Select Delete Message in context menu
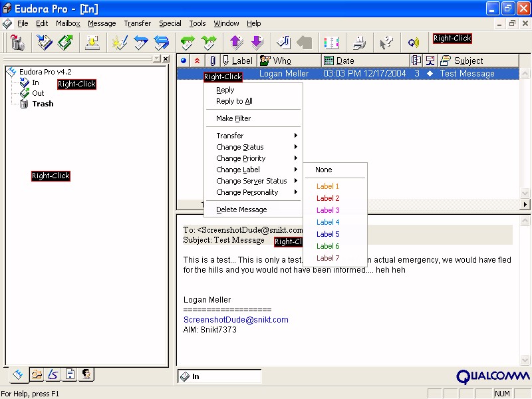This screenshot has width=532, height=399. [x=253, y=209]
